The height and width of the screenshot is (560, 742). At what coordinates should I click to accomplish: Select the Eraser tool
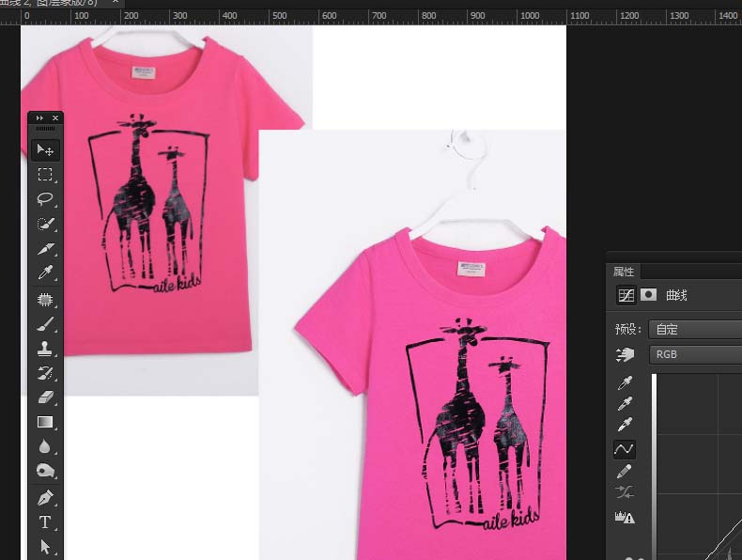pyautogui.click(x=44, y=397)
